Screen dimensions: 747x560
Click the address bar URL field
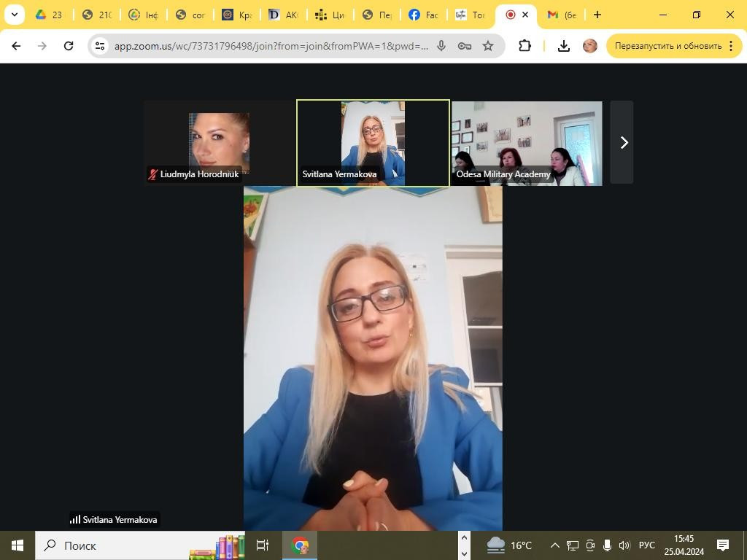pyautogui.click(x=271, y=46)
